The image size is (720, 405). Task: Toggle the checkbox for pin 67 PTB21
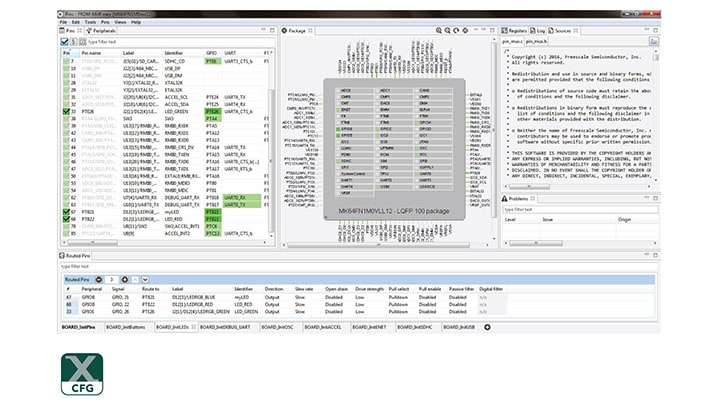click(x=65, y=212)
